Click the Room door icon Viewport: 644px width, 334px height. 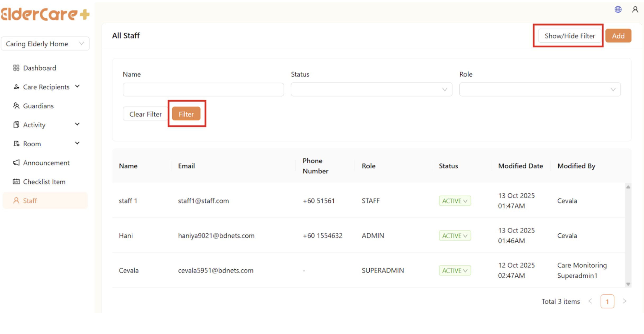point(16,143)
